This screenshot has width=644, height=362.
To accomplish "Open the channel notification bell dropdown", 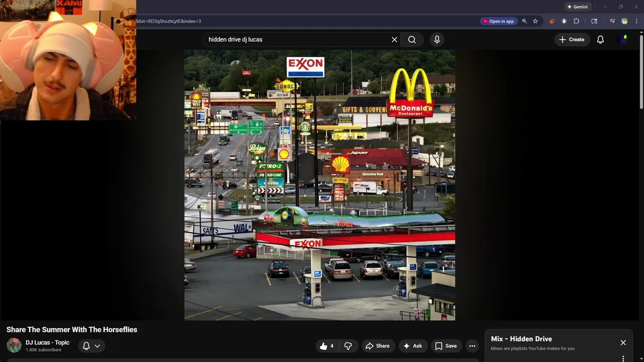I will coord(92,346).
